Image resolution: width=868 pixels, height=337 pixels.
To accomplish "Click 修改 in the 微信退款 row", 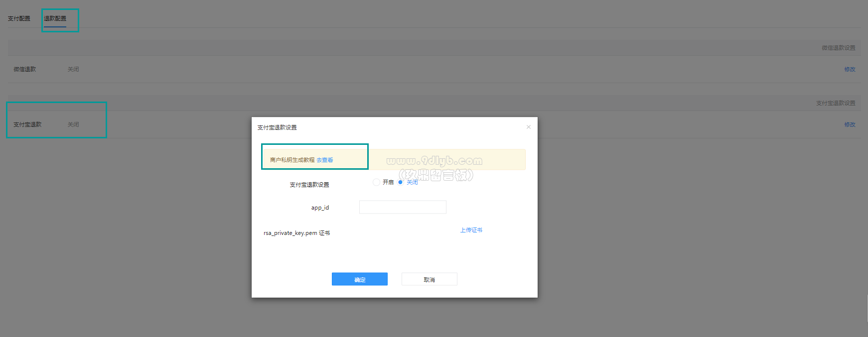I will point(850,69).
